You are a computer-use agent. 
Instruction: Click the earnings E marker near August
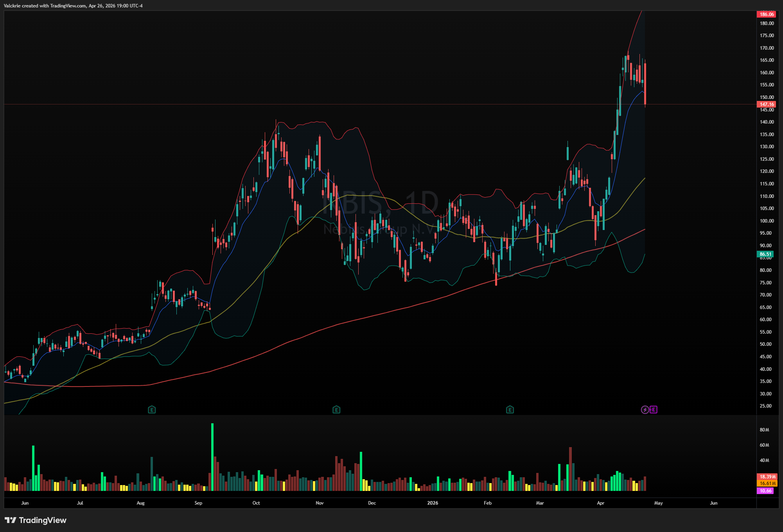click(x=152, y=410)
